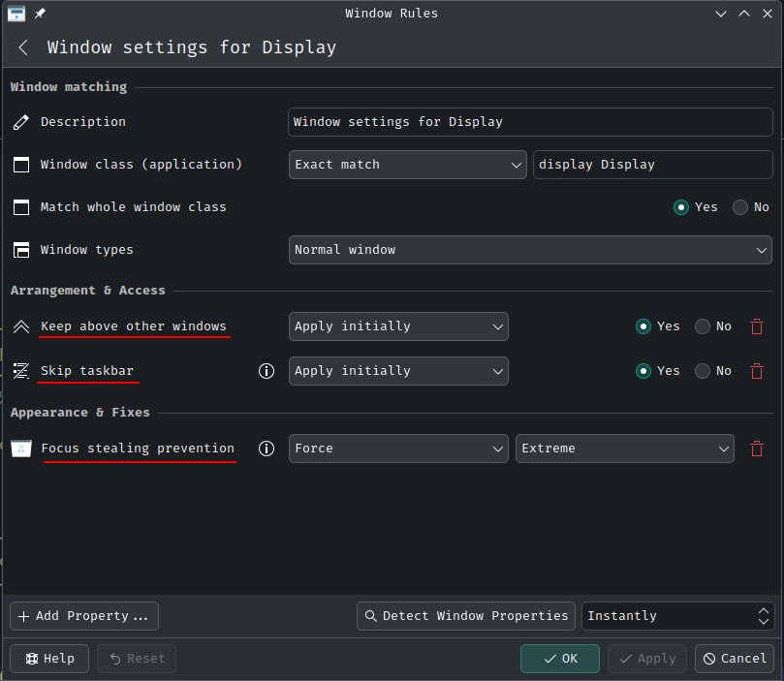Delete the Keep above other windows rule

pos(757,326)
